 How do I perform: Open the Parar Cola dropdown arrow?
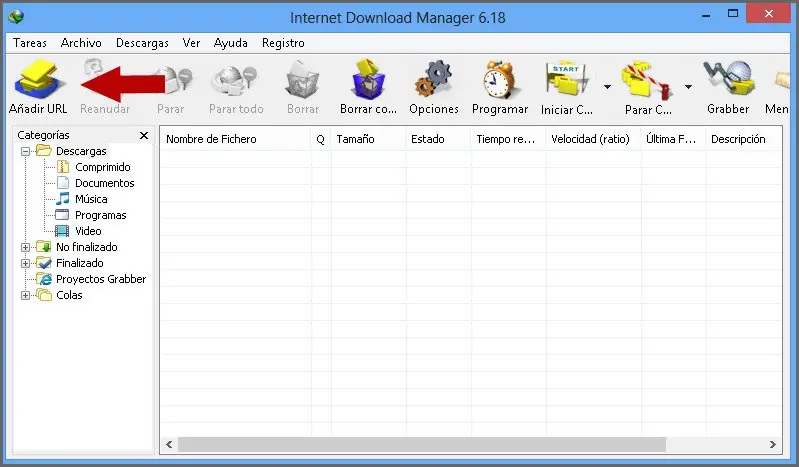click(x=688, y=87)
